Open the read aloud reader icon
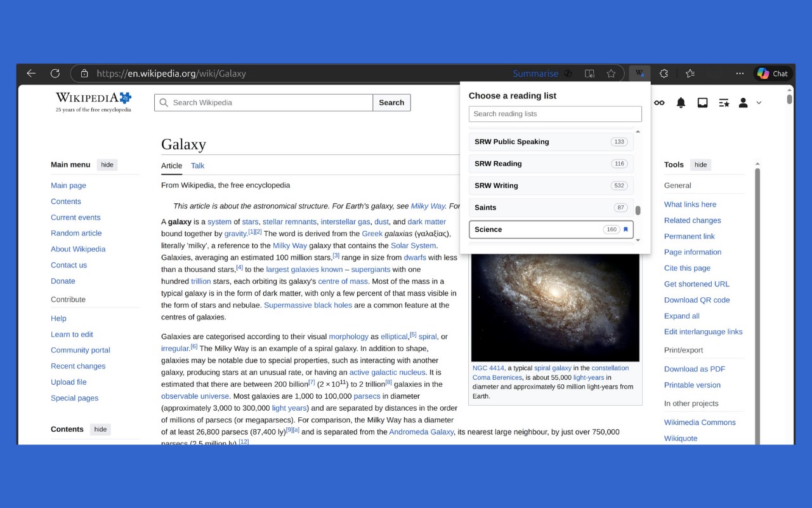Viewport: 812px width, 508px height. pyautogui.click(x=589, y=74)
